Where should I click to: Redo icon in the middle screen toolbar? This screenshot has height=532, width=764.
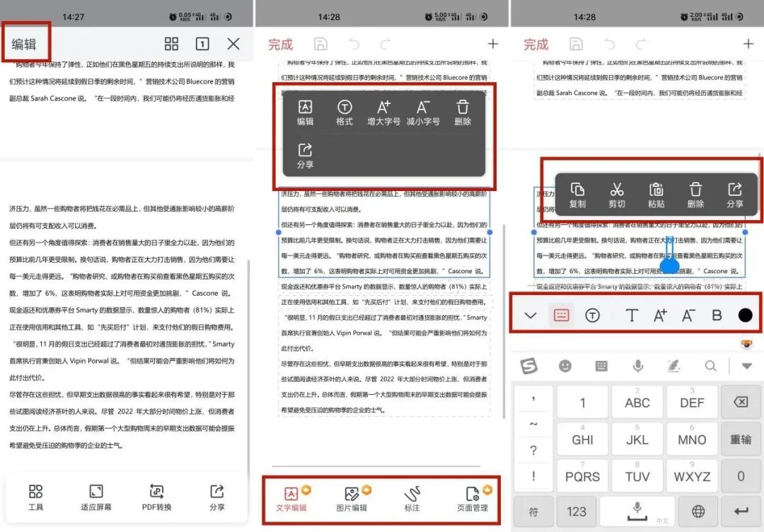coord(386,45)
